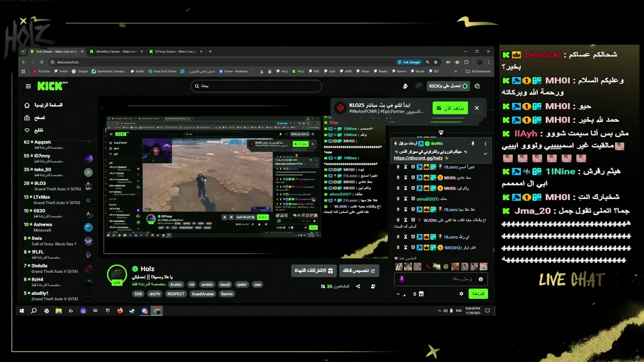The height and width of the screenshot is (362, 644).
Task: Open the Chrome three-dot menu
Action: click(489, 62)
